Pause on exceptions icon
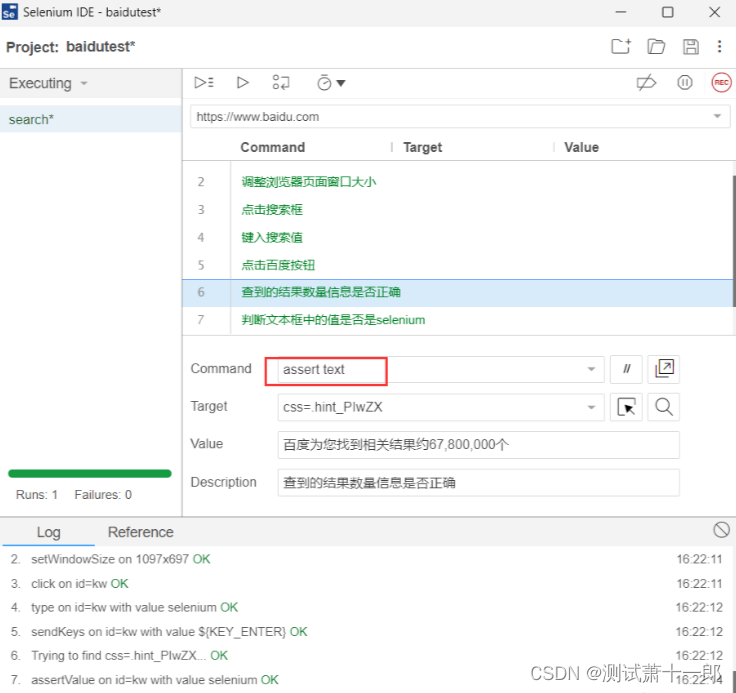This screenshot has width=736, height=693. (684, 83)
